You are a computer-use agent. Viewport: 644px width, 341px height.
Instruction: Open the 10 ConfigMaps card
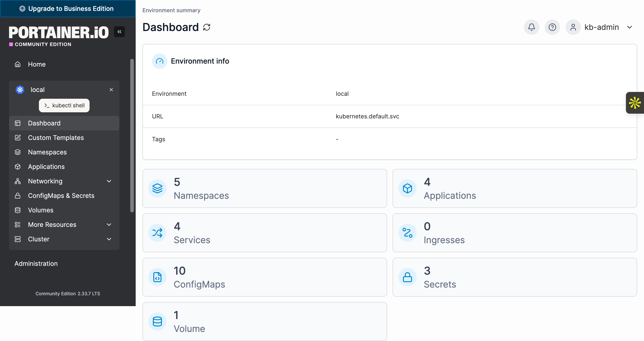click(265, 277)
